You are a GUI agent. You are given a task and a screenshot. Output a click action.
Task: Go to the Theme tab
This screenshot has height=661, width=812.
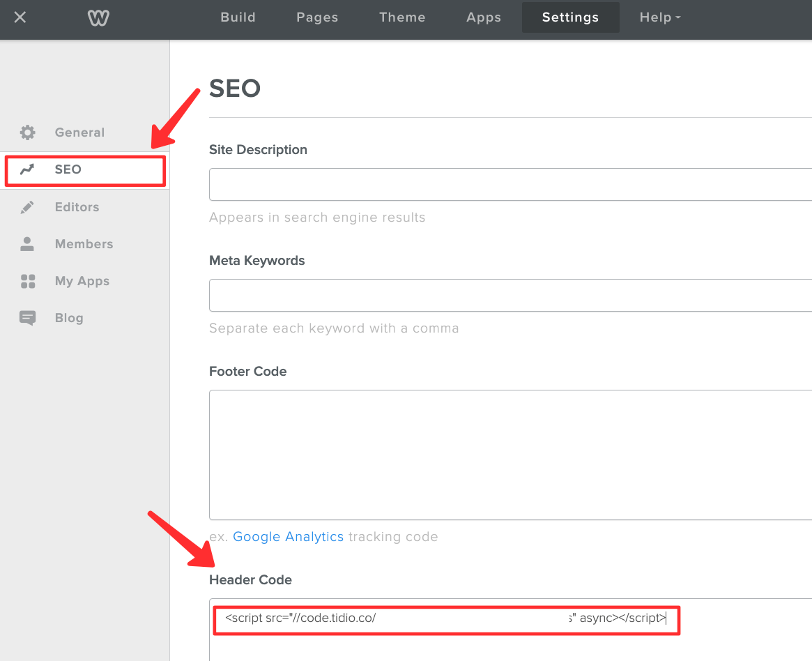coord(402,17)
